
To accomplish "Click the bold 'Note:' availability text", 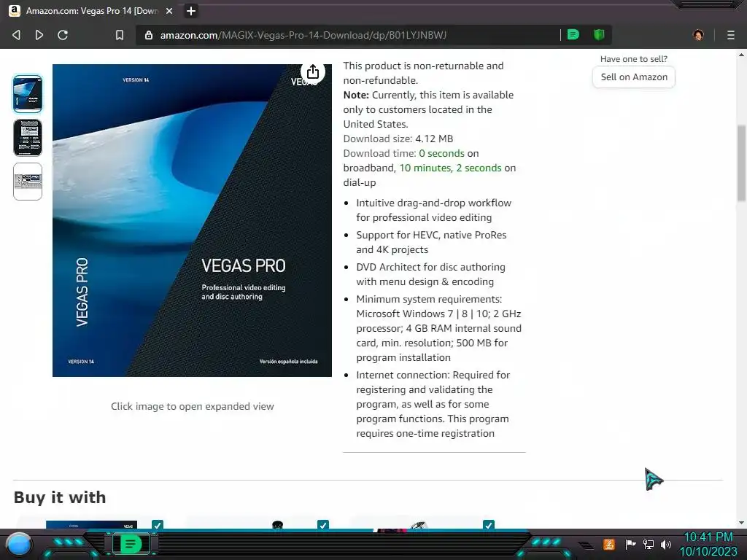I will pos(356,95).
